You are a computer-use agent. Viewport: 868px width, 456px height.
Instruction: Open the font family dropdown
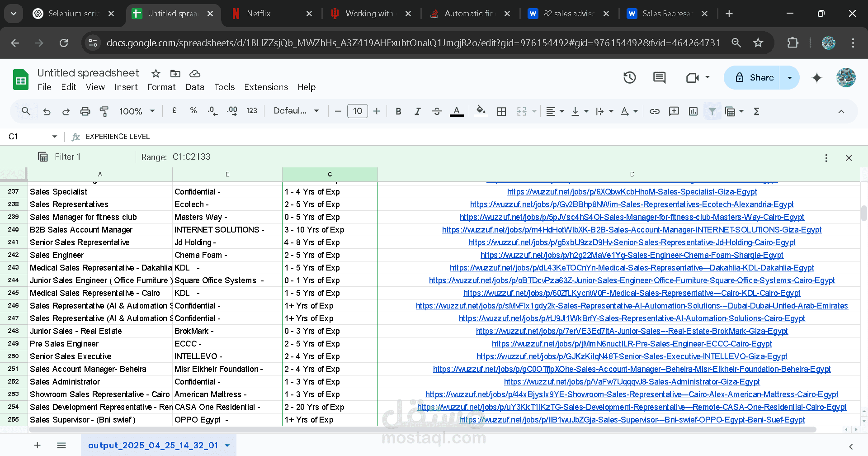pos(296,111)
